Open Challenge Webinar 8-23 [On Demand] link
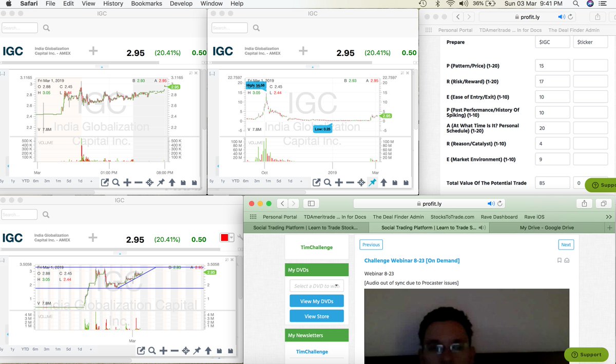The image size is (616, 364). coord(412,260)
